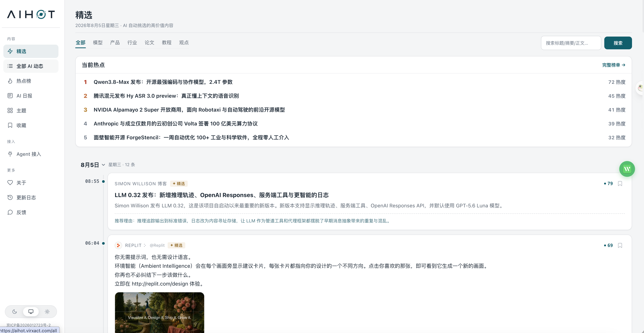Image resolution: width=644 pixels, height=333 pixels.
Task: Open the Replit post image thumbnail
Action: tap(159, 313)
